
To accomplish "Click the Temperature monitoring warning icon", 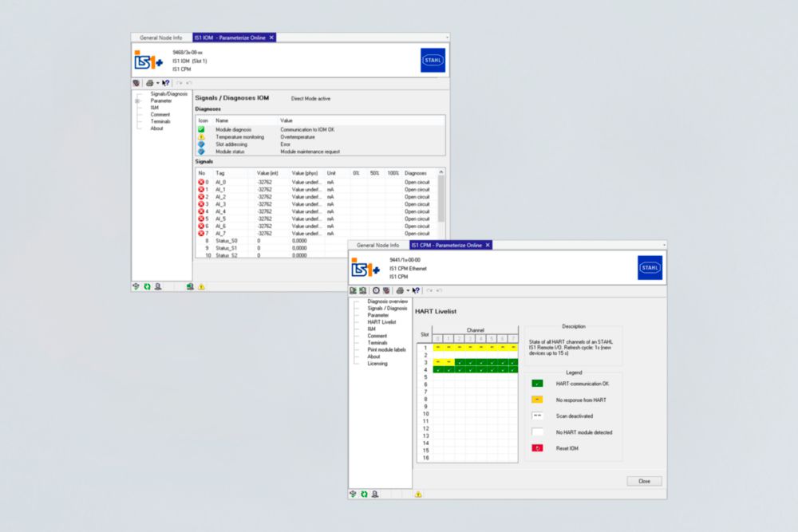I will pyautogui.click(x=201, y=136).
